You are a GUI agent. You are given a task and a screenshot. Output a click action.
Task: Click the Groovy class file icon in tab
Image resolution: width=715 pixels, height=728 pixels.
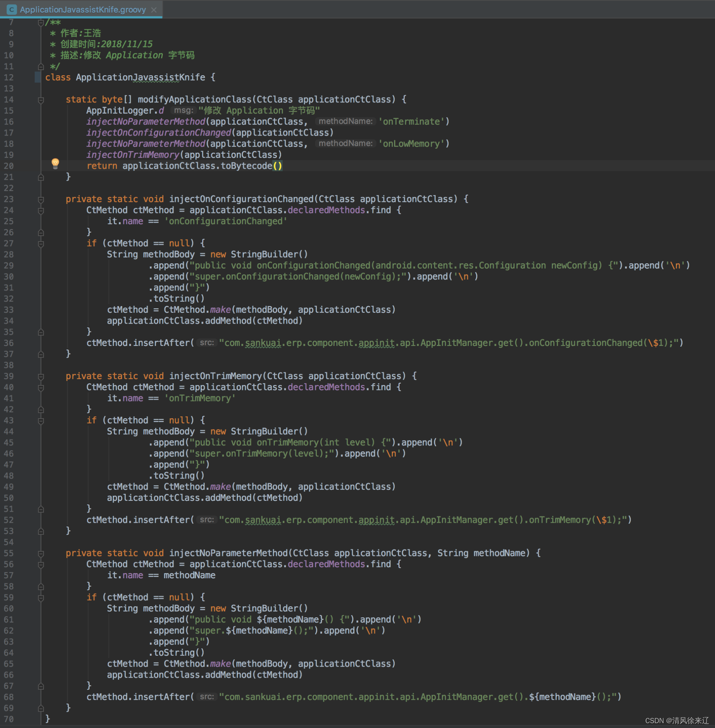pos(12,9)
